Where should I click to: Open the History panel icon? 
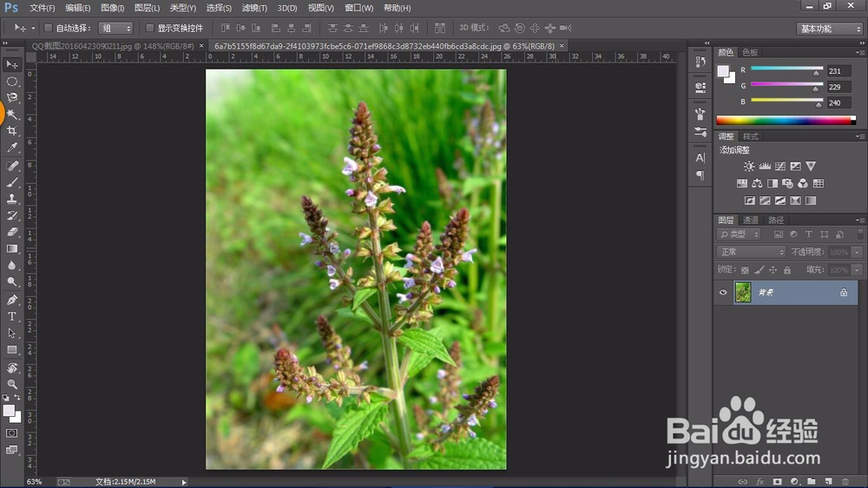coord(700,62)
